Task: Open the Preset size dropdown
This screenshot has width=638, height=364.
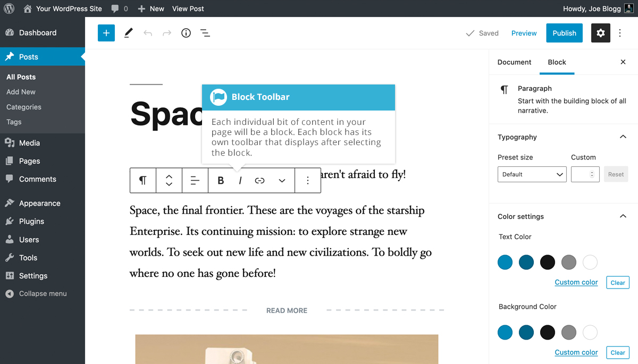Action: pos(532,174)
